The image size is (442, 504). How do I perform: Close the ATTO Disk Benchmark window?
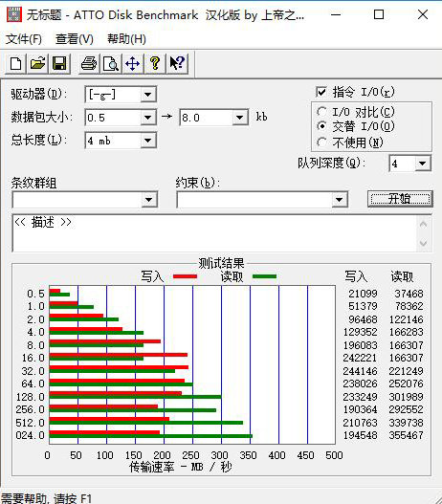tap(423, 14)
